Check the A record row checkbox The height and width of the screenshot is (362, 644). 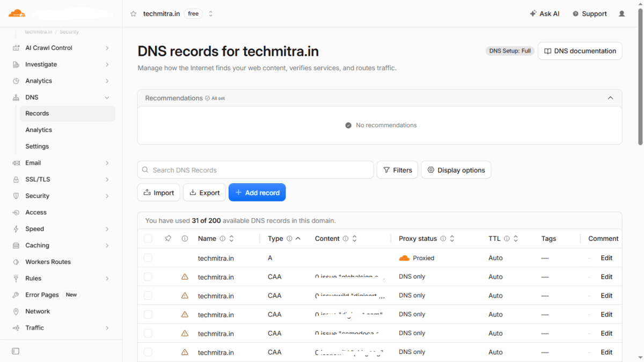[148, 258]
